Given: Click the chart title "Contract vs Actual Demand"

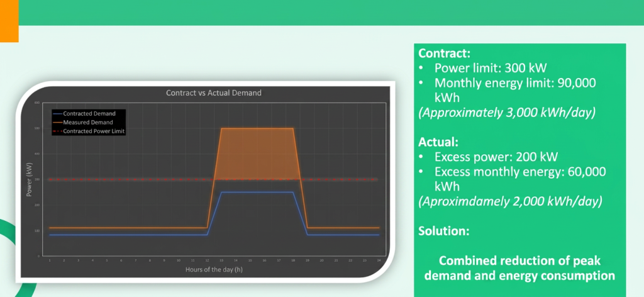Looking at the screenshot, I should [x=214, y=93].
